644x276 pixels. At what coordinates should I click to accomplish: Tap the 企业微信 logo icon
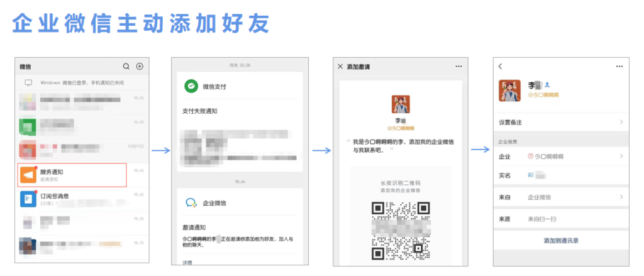click(x=191, y=202)
